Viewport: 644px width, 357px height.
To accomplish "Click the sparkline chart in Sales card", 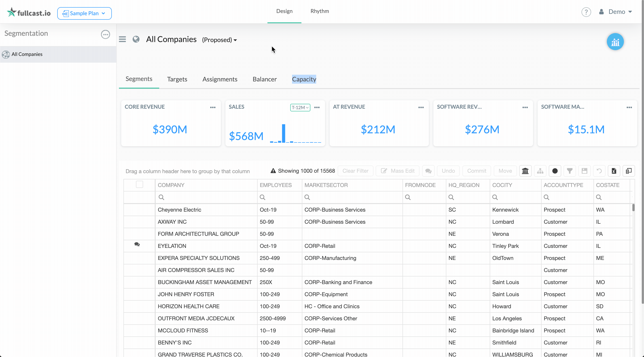I will 295,133.
